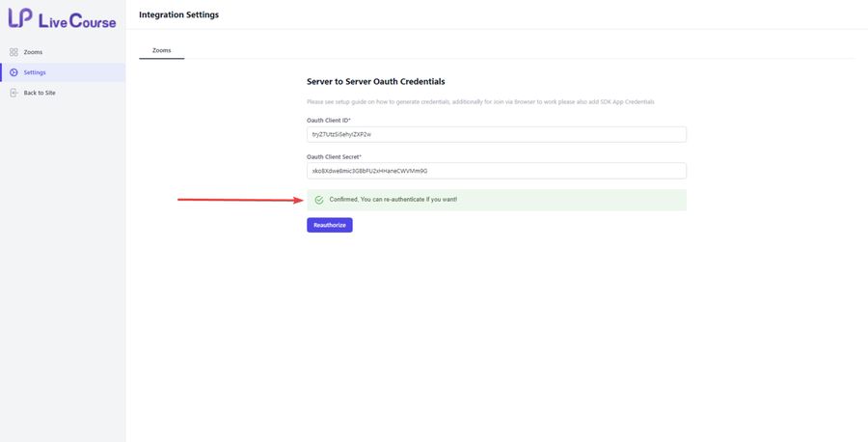The height and width of the screenshot is (442, 868).
Task: Click the green confirmed checkmark icon
Action: click(x=319, y=200)
